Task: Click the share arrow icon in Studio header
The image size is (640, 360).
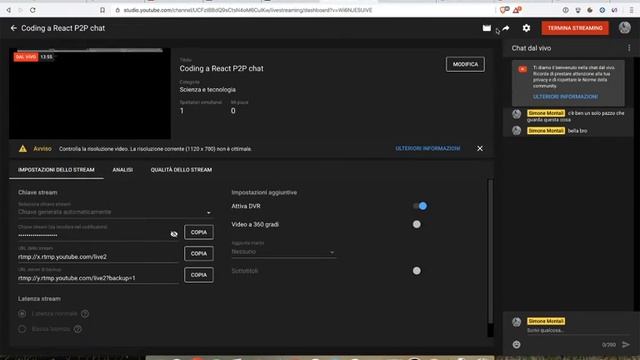Action: (506, 28)
